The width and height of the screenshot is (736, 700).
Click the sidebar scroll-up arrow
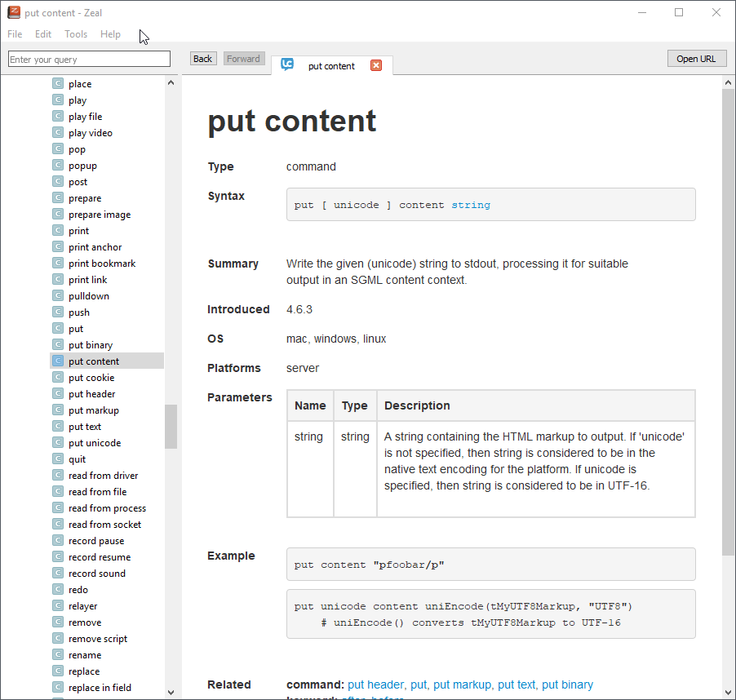(x=171, y=82)
